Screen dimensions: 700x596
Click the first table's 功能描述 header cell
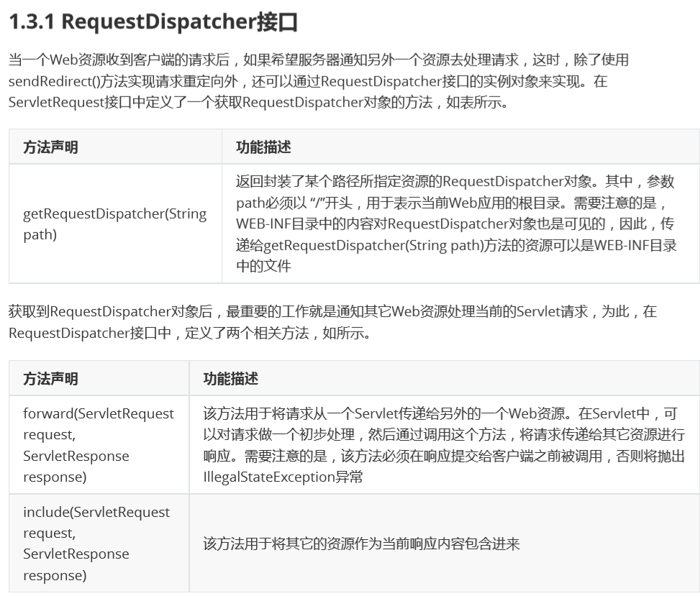point(460,147)
